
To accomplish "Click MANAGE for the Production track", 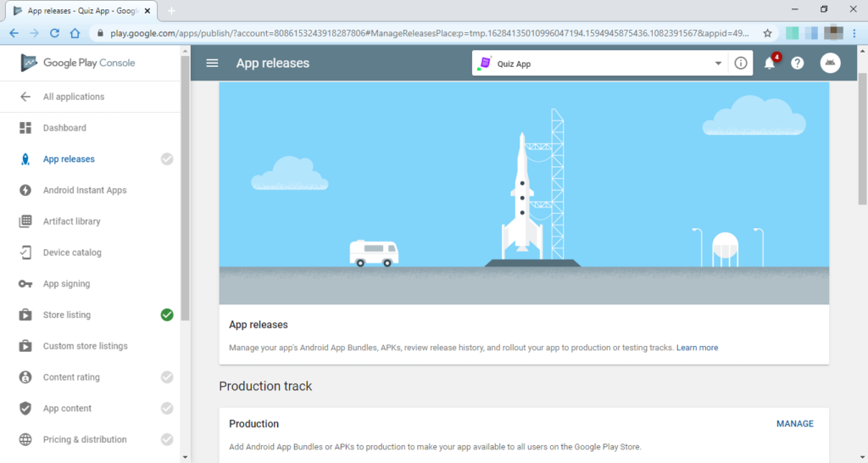I will 794,424.
